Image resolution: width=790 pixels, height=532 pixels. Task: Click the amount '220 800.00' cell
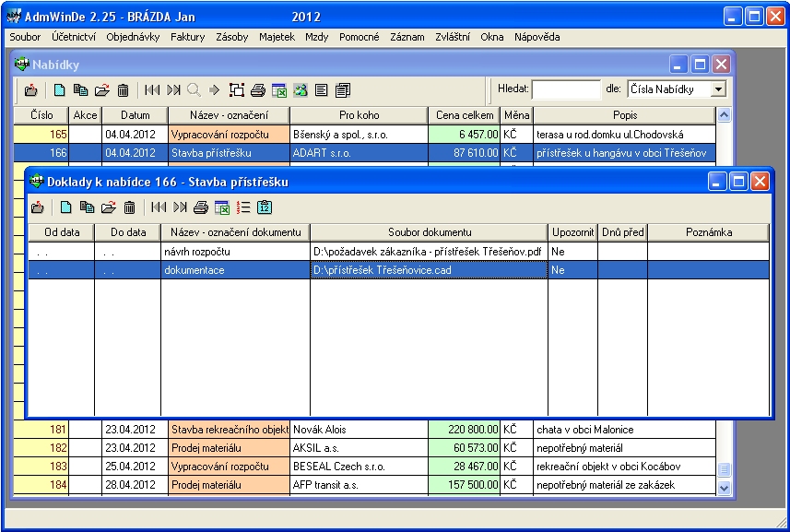coord(464,430)
